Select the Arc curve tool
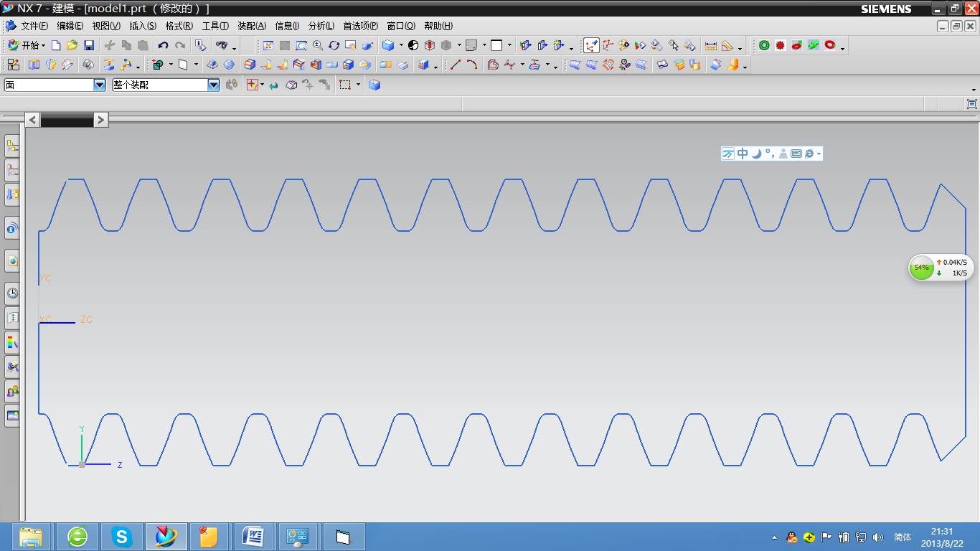 472,65
